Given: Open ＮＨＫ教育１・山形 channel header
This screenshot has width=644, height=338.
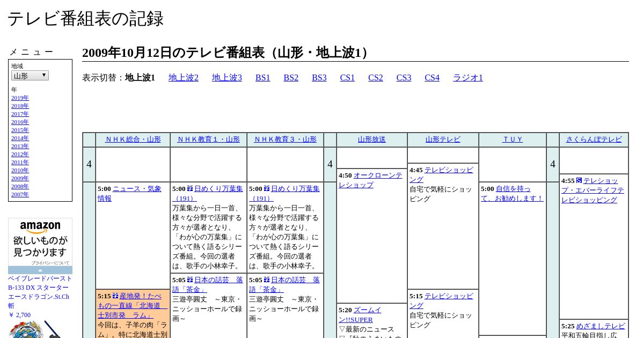Looking at the screenshot, I should tap(209, 139).
